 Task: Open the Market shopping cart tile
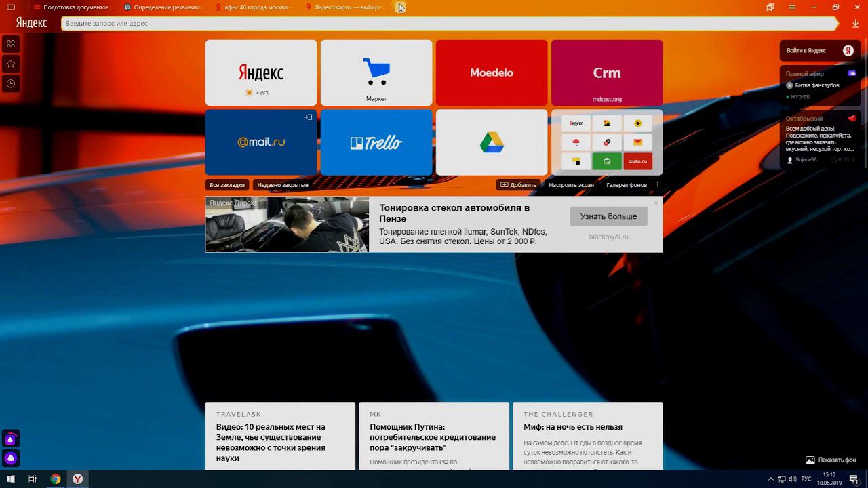[376, 73]
